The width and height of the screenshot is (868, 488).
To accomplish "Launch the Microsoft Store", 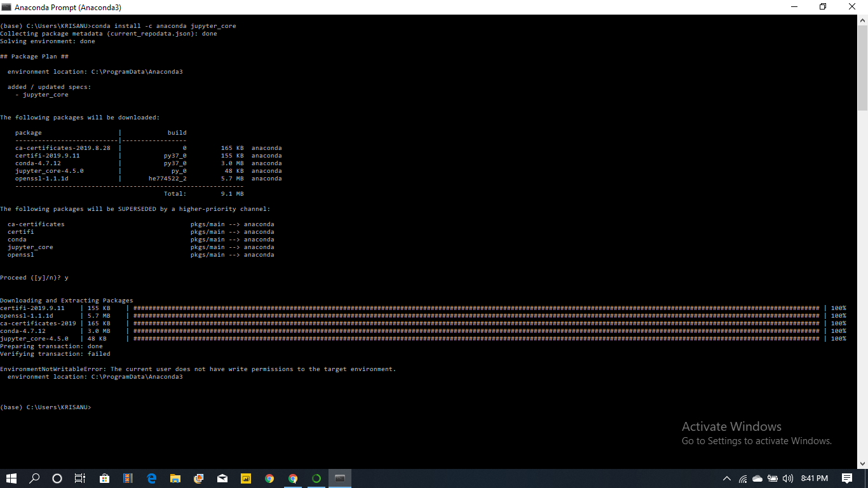I will click(104, 478).
